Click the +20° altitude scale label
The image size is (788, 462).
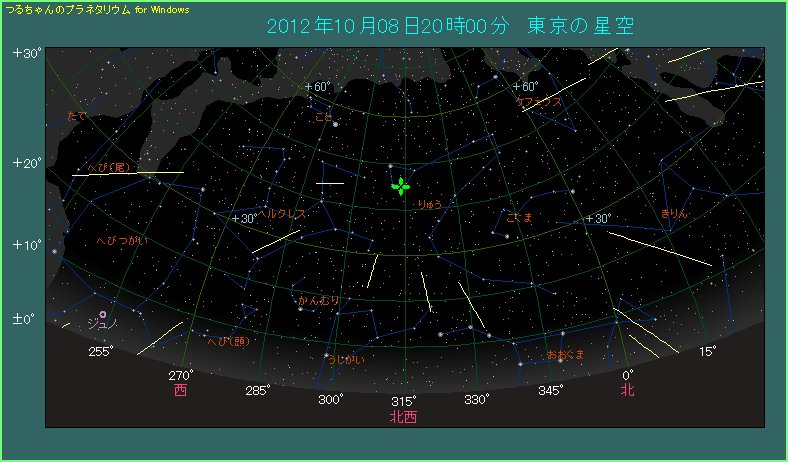click(28, 163)
